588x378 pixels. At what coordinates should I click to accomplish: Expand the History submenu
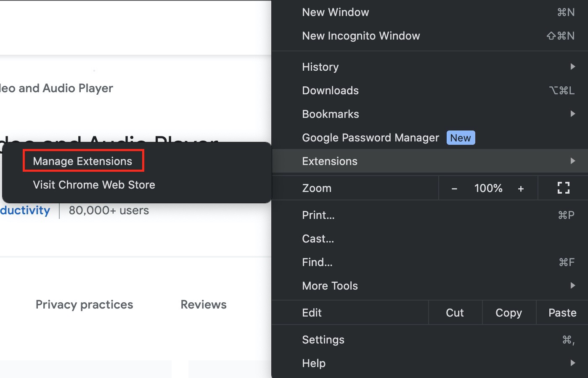430,67
